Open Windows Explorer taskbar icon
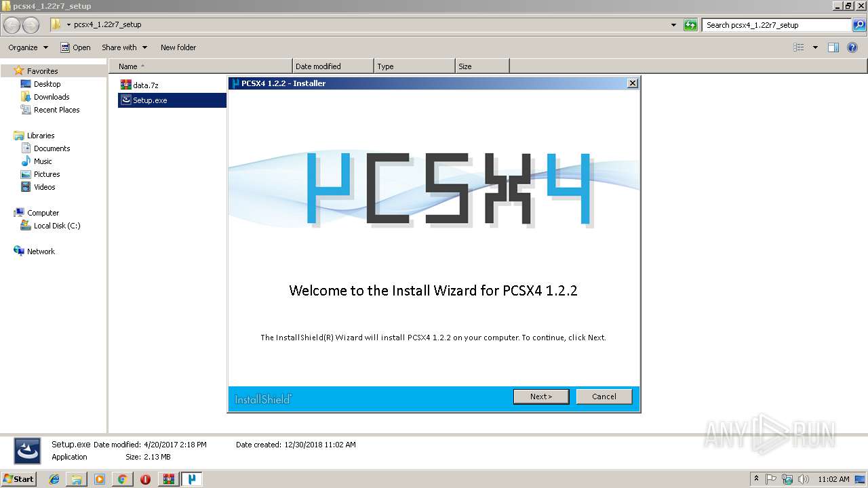 point(77,479)
